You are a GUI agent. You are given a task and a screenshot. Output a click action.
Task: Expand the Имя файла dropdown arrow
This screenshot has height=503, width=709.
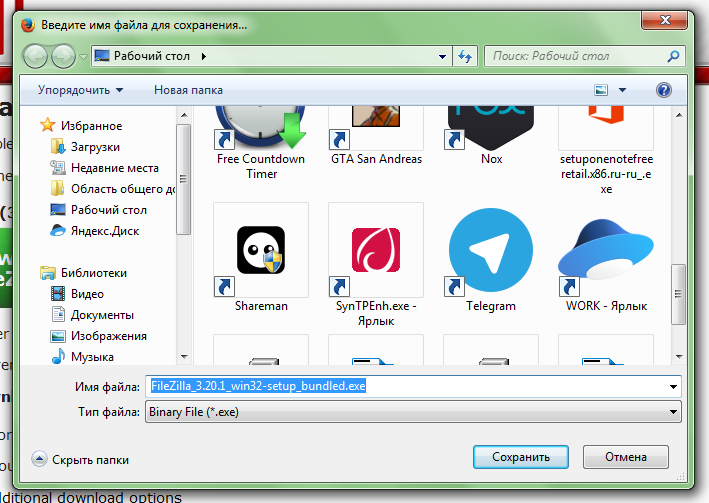673,387
